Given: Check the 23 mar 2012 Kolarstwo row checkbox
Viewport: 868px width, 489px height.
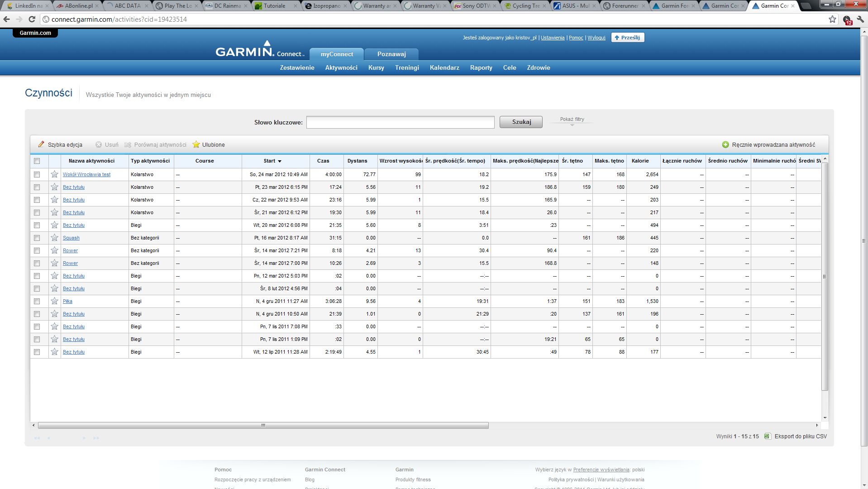Looking at the screenshot, I should (37, 187).
